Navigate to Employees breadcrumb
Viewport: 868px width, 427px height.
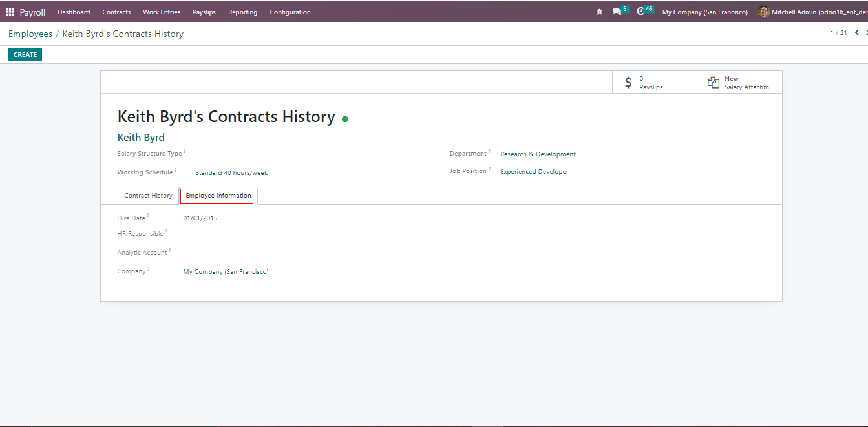(30, 34)
